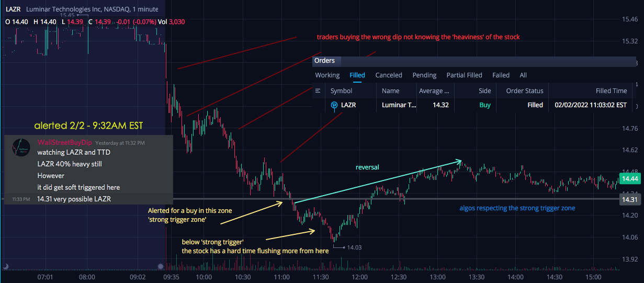Click the LAZR ticker symbol at top left

13,9
